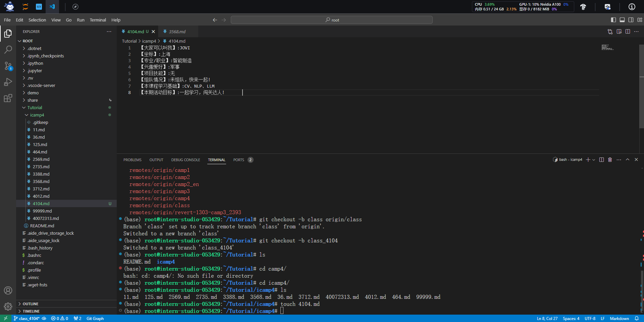This screenshot has height=322, width=644.
Task: Split the editor right
Action: (628, 32)
